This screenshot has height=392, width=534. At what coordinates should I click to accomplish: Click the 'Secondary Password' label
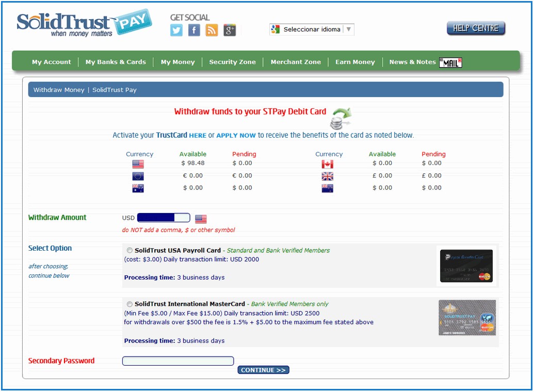[x=61, y=361]
